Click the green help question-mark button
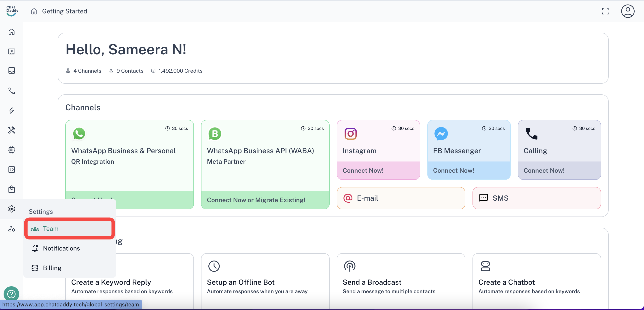Viewport: 644px width, 310px height. 11,294
